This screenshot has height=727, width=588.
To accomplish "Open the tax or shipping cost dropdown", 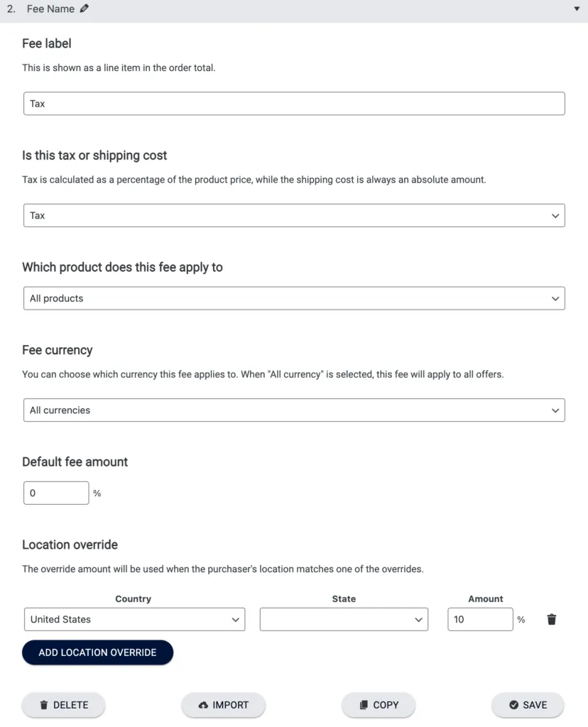I will tap(294, 215).
